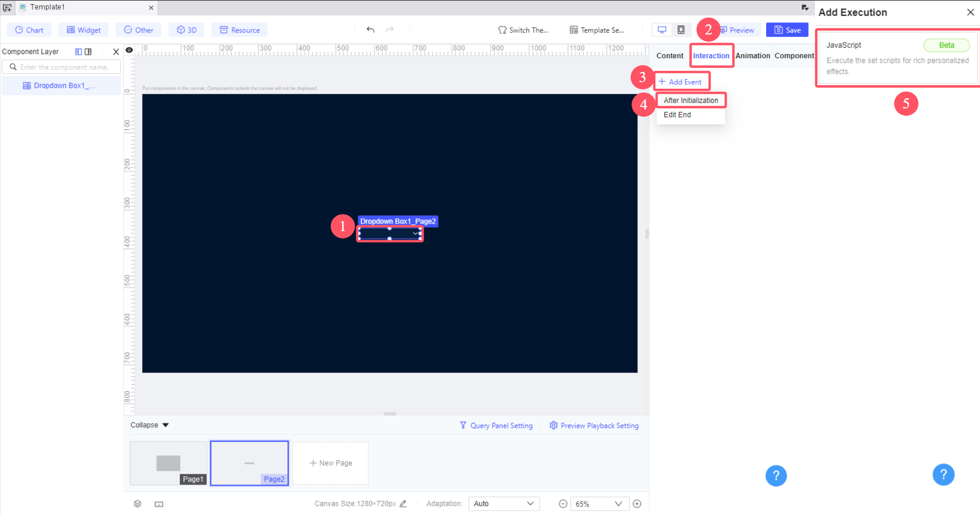
Task: Click Add Event
Action: point(680,82)
